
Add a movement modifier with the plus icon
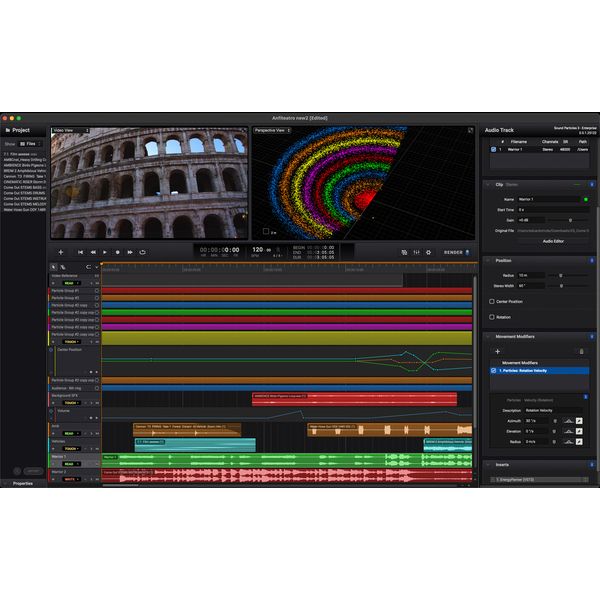coord(497,351)
